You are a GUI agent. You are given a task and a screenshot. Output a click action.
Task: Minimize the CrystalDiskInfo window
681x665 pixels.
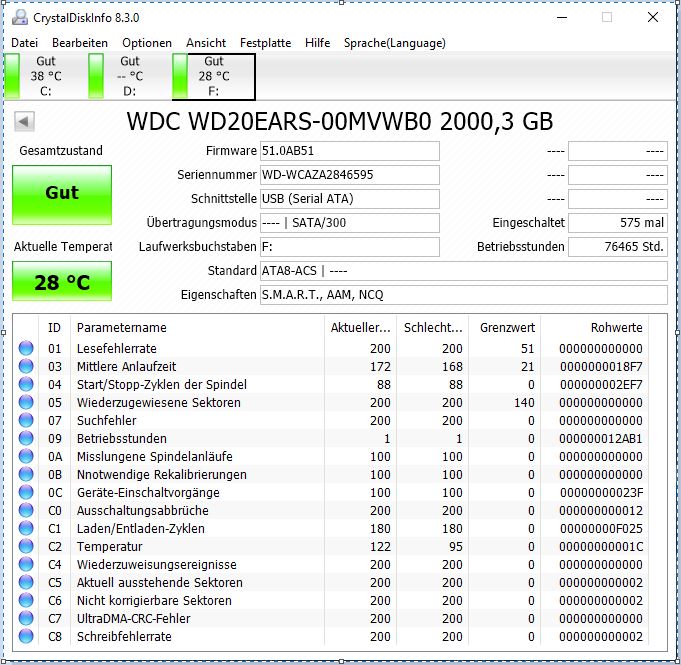[x=562, y=17]
